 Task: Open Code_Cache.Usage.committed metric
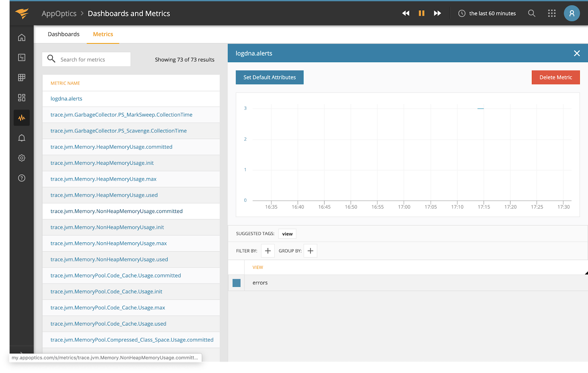point(116,276)
